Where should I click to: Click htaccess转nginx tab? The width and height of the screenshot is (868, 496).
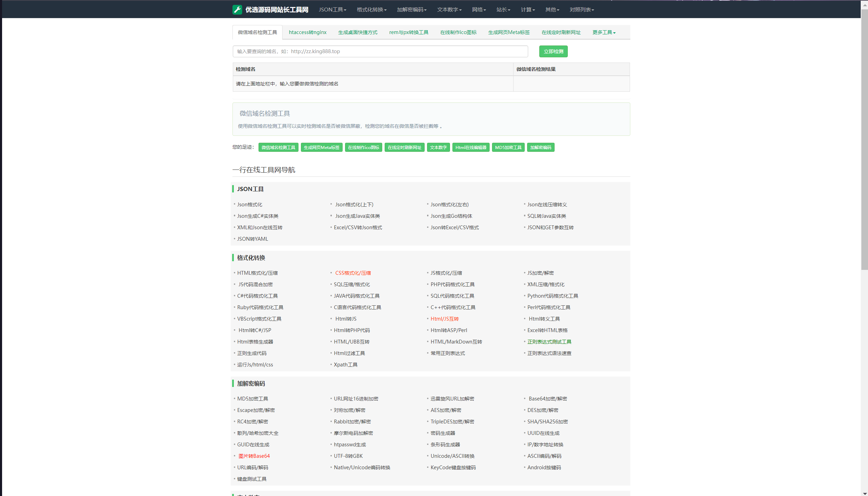point(308,32)
